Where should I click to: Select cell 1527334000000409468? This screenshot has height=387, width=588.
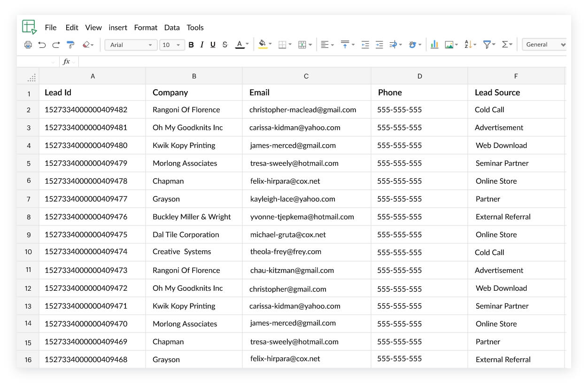[93, 360]
